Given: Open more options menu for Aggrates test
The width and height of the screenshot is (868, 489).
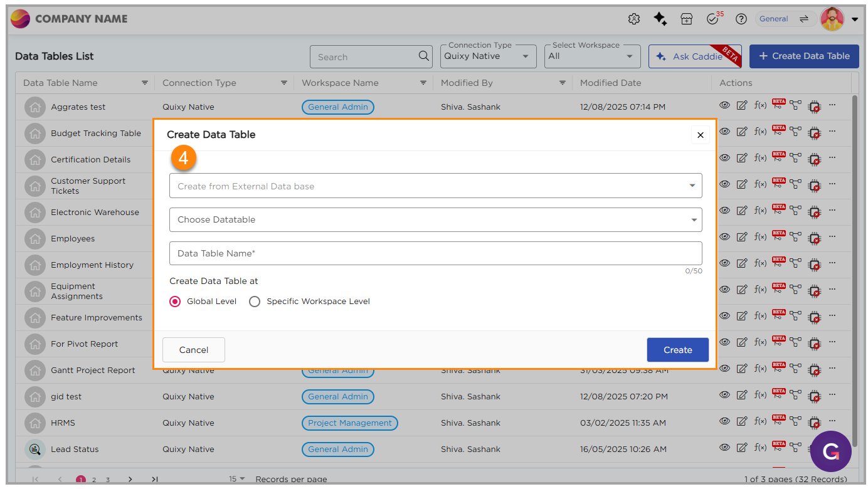Looking at the screenshot, I should 832,105.
